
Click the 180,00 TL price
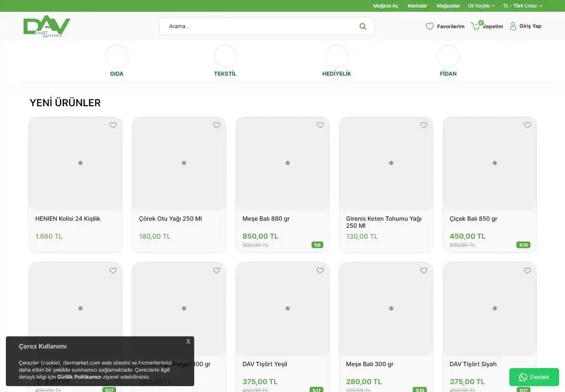point(155,236)
